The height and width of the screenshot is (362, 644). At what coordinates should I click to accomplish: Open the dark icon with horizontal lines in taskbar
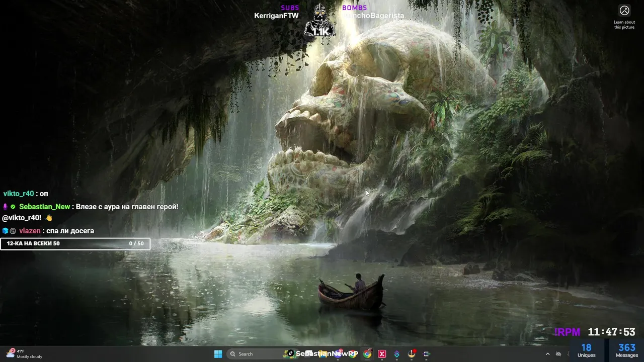pos(427,354)
